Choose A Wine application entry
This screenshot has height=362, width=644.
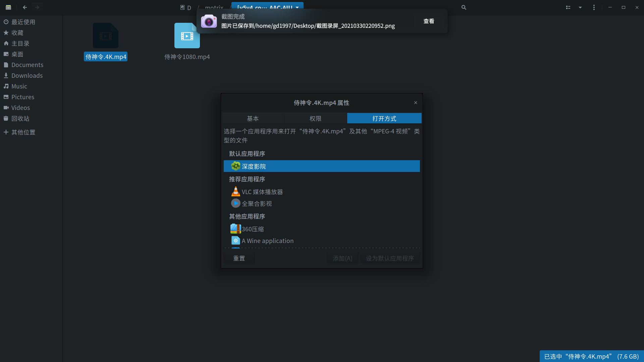click(267, 241)
